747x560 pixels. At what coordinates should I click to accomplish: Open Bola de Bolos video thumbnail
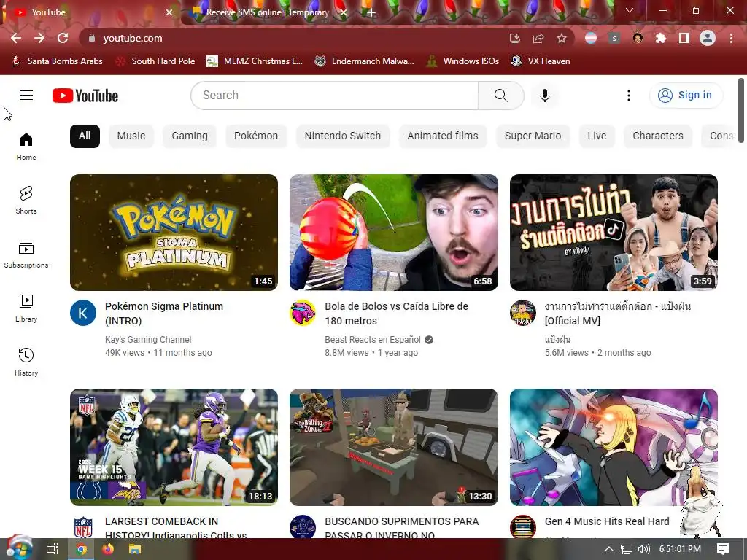tap(394, 233)
